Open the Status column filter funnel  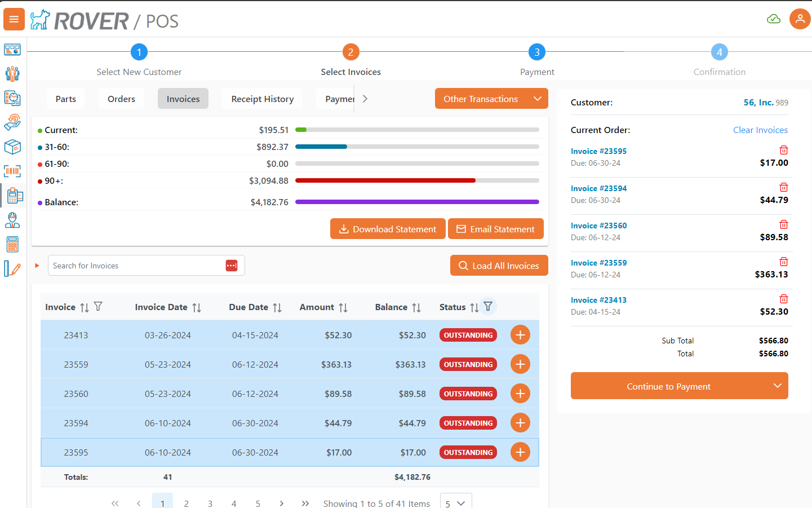(488, 306)
